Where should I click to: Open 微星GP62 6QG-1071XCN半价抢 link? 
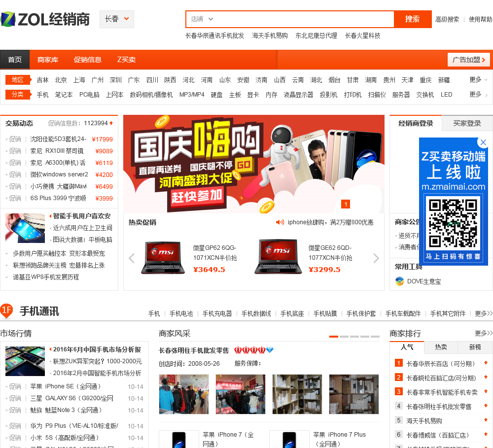pyautogui.click(x=215, y=253)
